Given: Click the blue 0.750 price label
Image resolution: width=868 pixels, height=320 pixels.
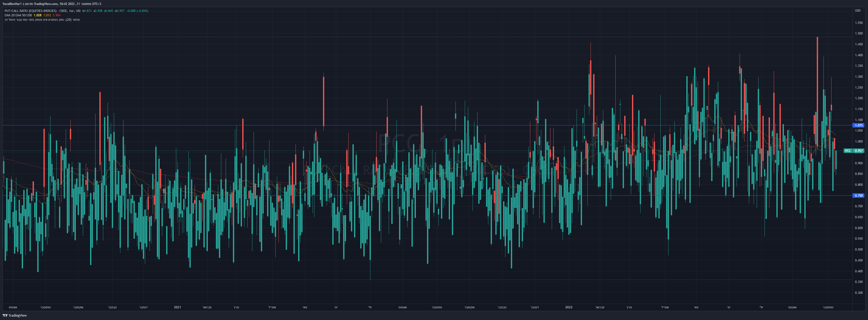Looking at the screenshot, I should coord(858,195).
